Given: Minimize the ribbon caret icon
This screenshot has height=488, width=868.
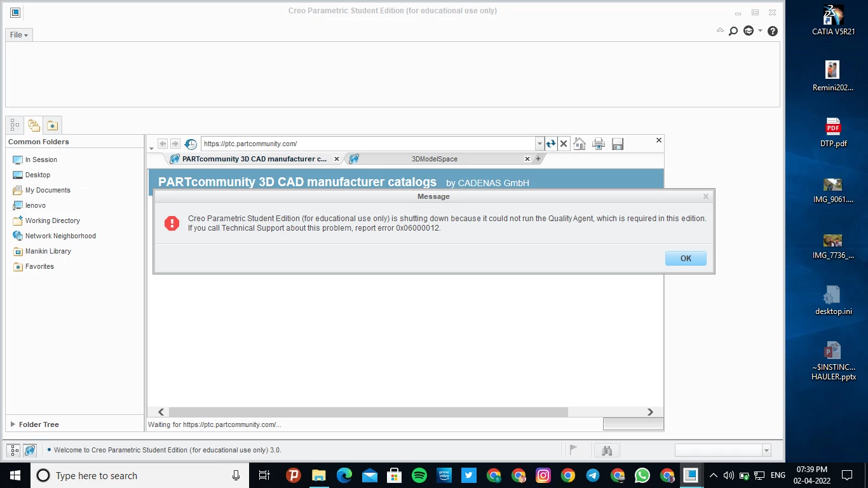Looking at the screenshot, I should point(720,30).
